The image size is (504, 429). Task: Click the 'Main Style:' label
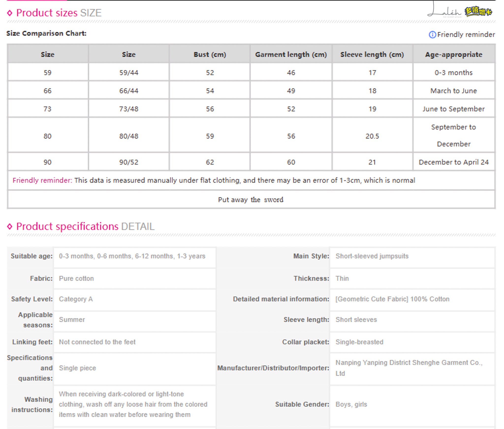(311, 256)
